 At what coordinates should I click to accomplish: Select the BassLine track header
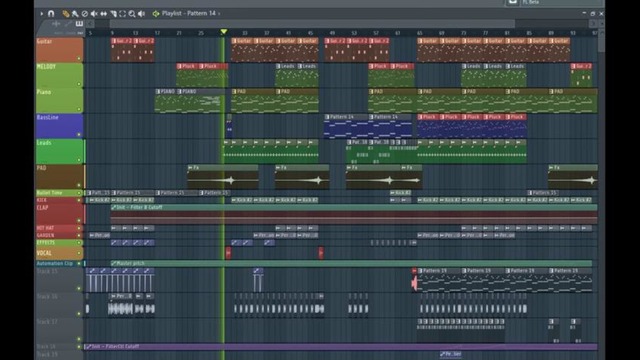(x=59, y=126)
